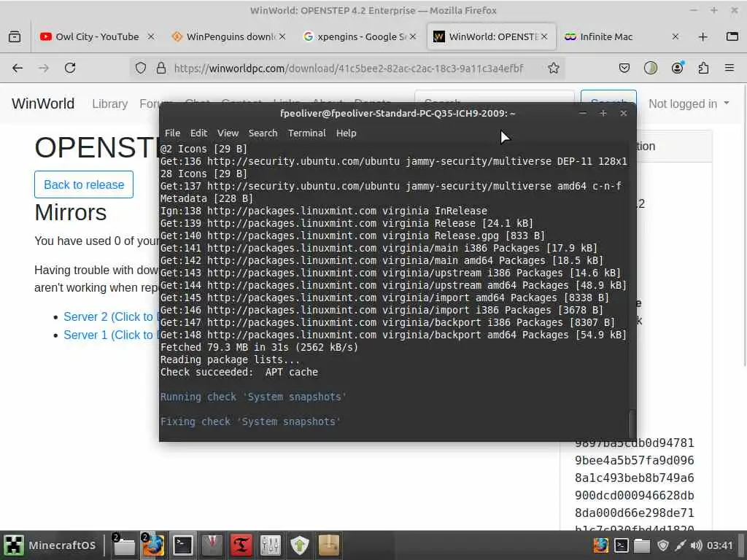Click the checksum text 9bee4a5b57fa9d096
The image size is (747, 560).
coord(634,461)
